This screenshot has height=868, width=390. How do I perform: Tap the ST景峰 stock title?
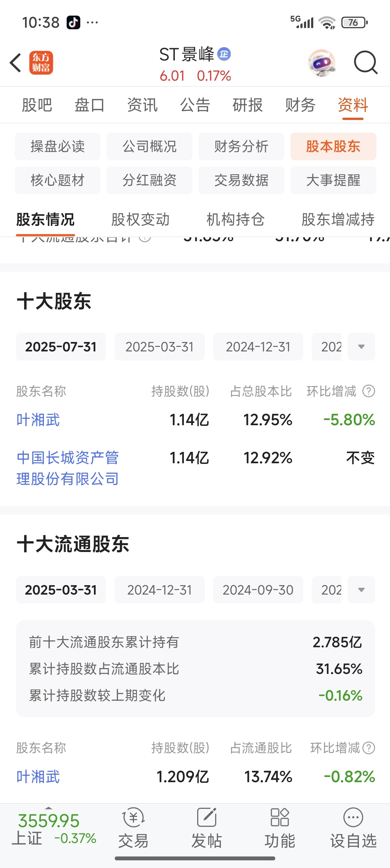tap(187, 54)
